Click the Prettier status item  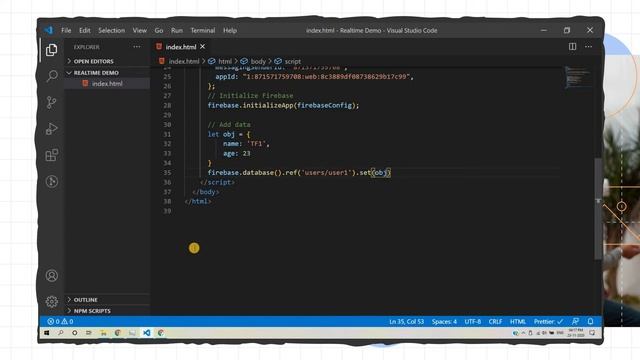pos(548,321)
